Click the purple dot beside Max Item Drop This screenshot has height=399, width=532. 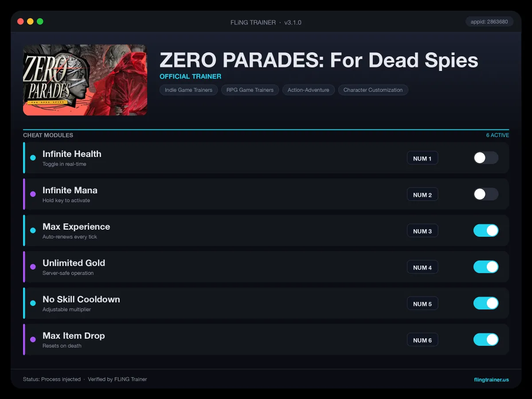pyautogui.click(x=33, y=340)
